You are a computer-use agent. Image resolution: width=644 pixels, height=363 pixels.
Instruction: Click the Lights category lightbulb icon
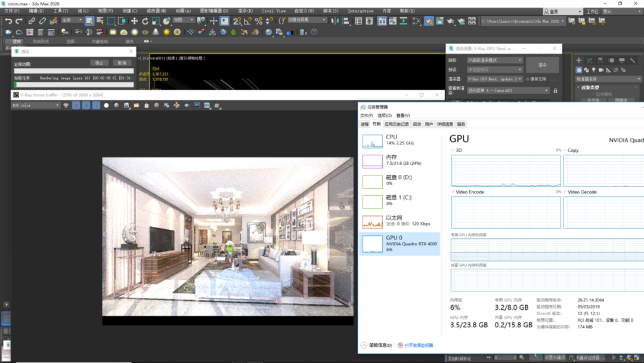coord(593,70)
